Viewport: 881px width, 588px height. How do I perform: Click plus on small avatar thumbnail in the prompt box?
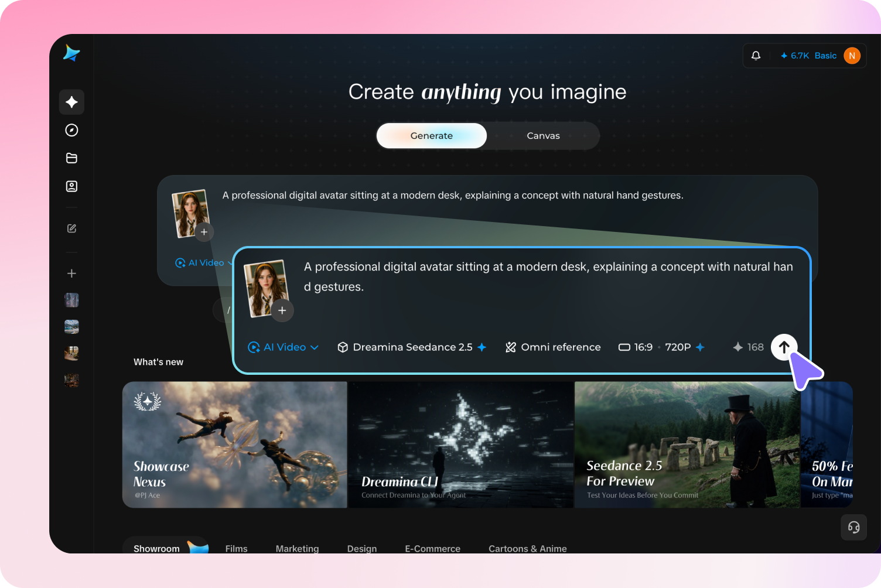(x=204, y=232)
